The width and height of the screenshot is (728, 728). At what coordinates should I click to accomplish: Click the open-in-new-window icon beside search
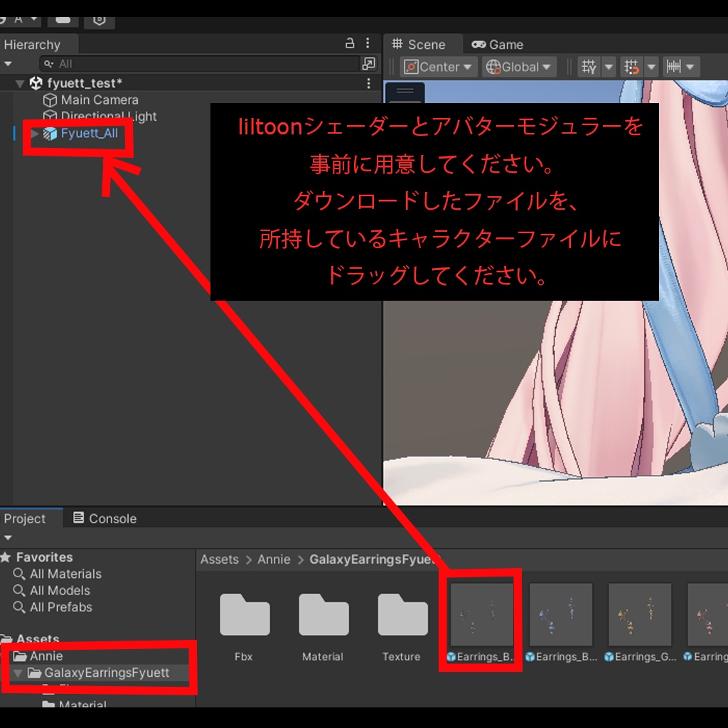tap(369, 63)
